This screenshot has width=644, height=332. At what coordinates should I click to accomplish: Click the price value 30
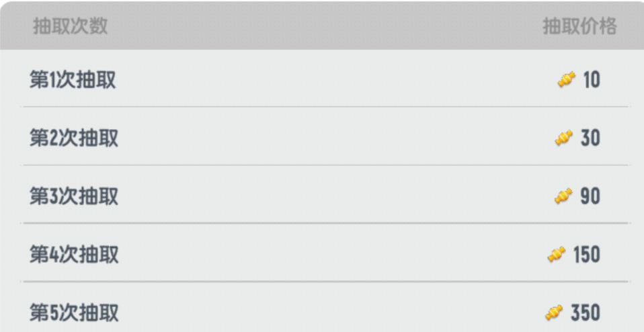tap(590, 138)
